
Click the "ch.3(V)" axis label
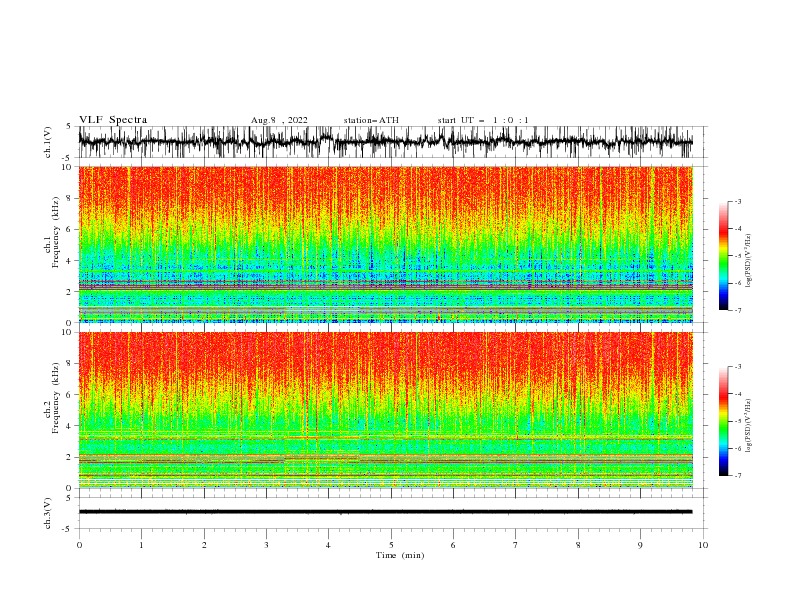pyautogui.click(x=48, y=513)
